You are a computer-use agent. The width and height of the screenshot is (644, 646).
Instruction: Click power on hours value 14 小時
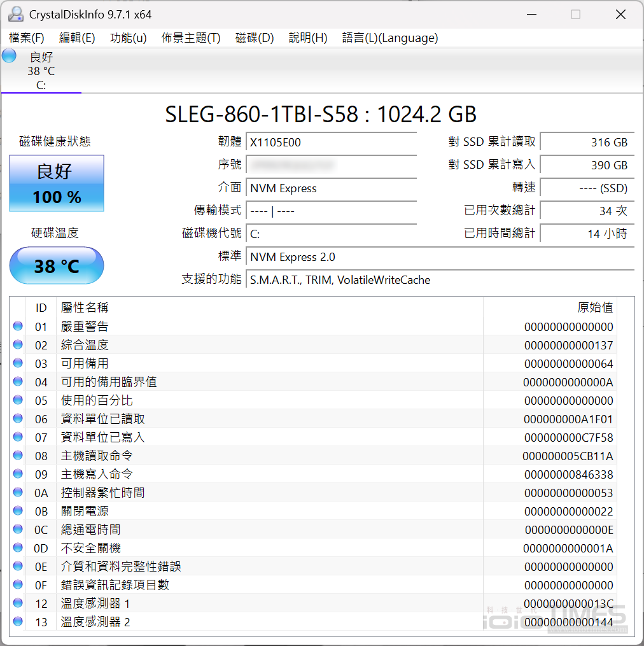click(x=587, y=234)
